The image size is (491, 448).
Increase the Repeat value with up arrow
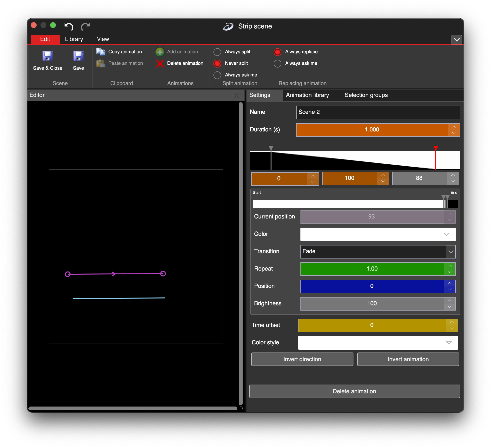click(x=450, y=266)
